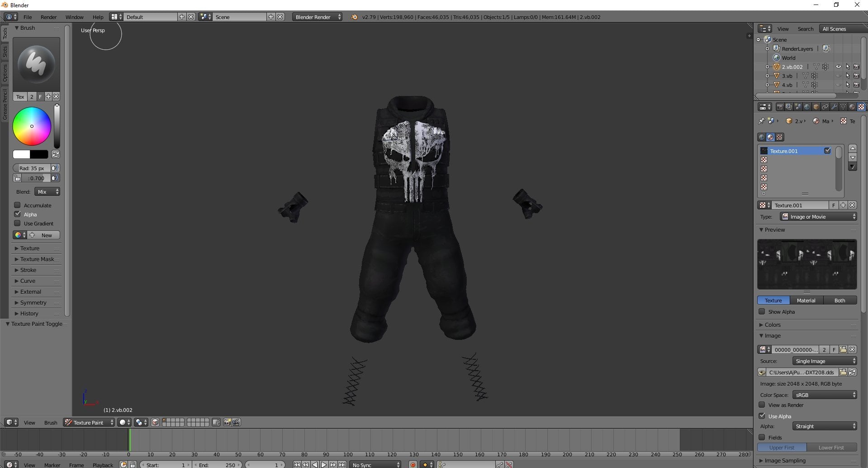
Task: Enable the Accumulate checkbox
Action: pyautogui.click(x=17, y=205)
